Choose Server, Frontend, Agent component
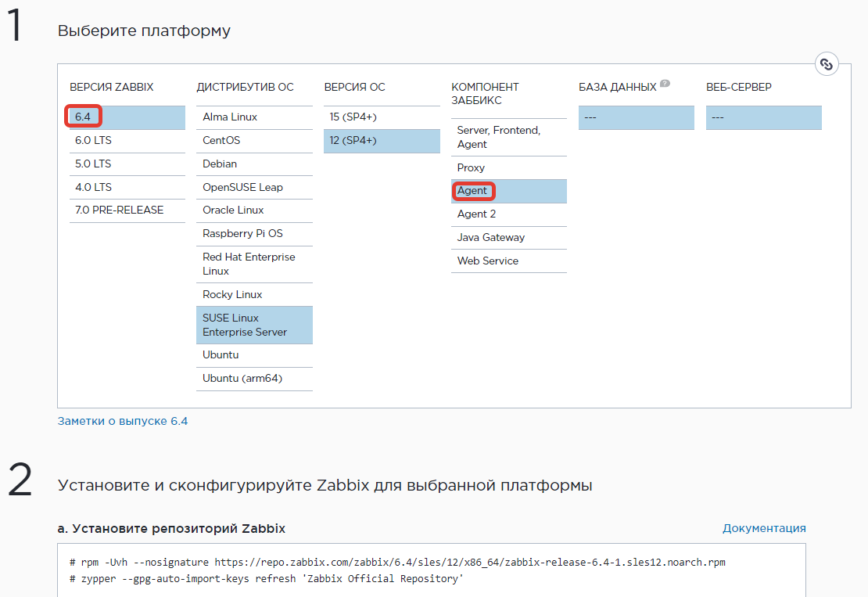Image resolution: width=868 pixels, height=597 pixels. point(499,137)
